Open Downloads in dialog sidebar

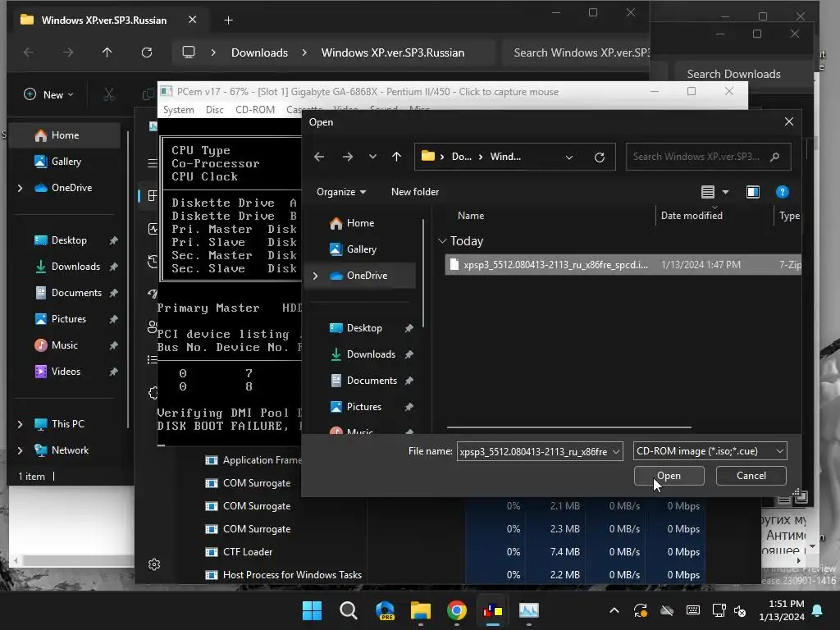[x=371, y=354]
